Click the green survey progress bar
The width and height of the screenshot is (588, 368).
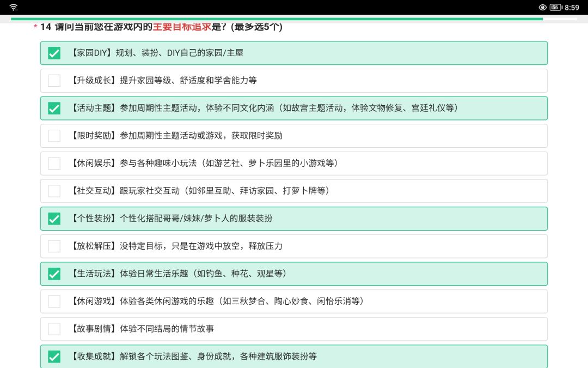click(277, 19)
